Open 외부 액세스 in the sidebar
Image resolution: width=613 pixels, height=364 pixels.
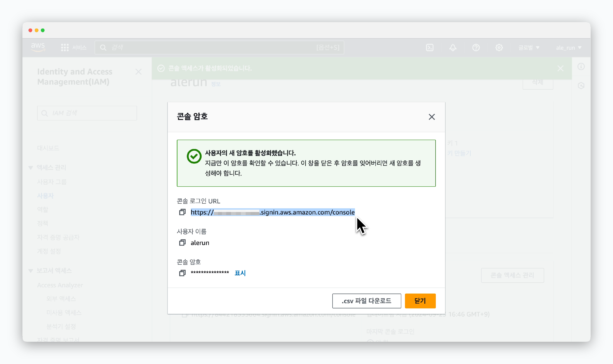[61, 298]
